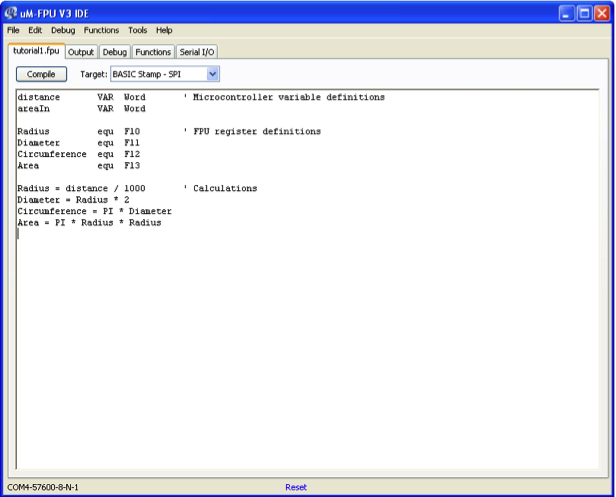Screen dimensions: 616x497
Task: Click the Reset link in status bar
Action: tap(296, 487)
